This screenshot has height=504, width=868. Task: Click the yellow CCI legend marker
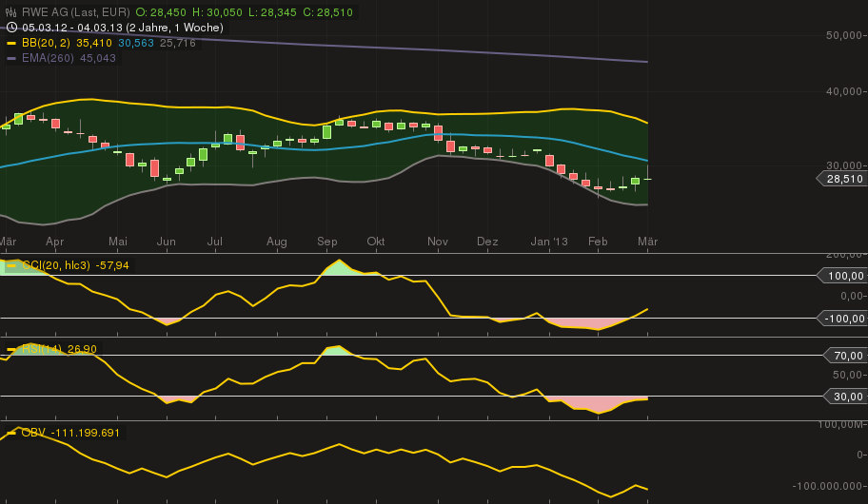pos(11,265)
